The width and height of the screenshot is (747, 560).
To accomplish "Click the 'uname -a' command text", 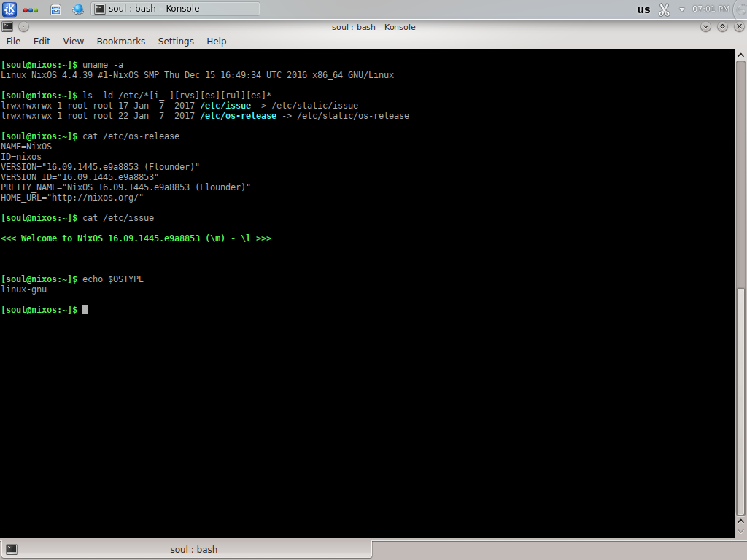I will (103, 65).
